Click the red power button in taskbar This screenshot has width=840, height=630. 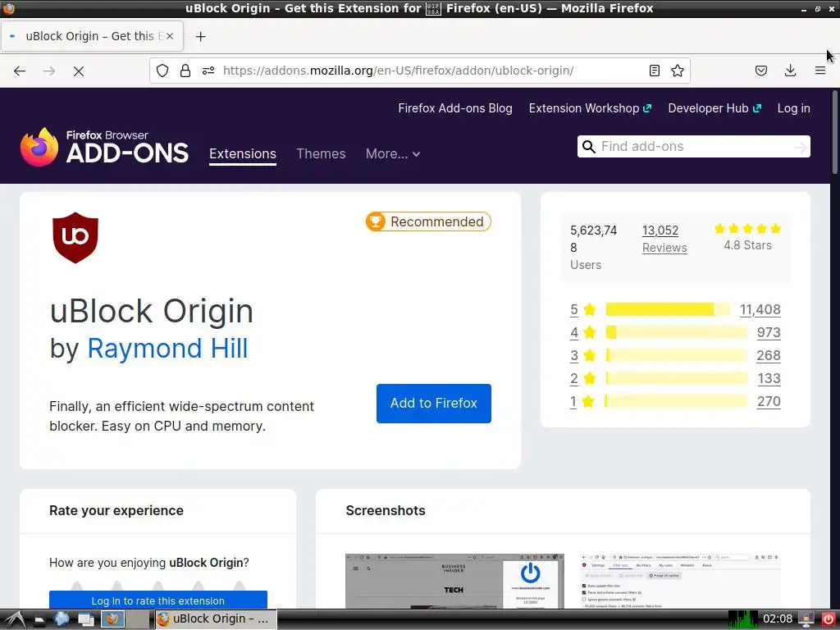pyautogui.click(x=829, y=620)
